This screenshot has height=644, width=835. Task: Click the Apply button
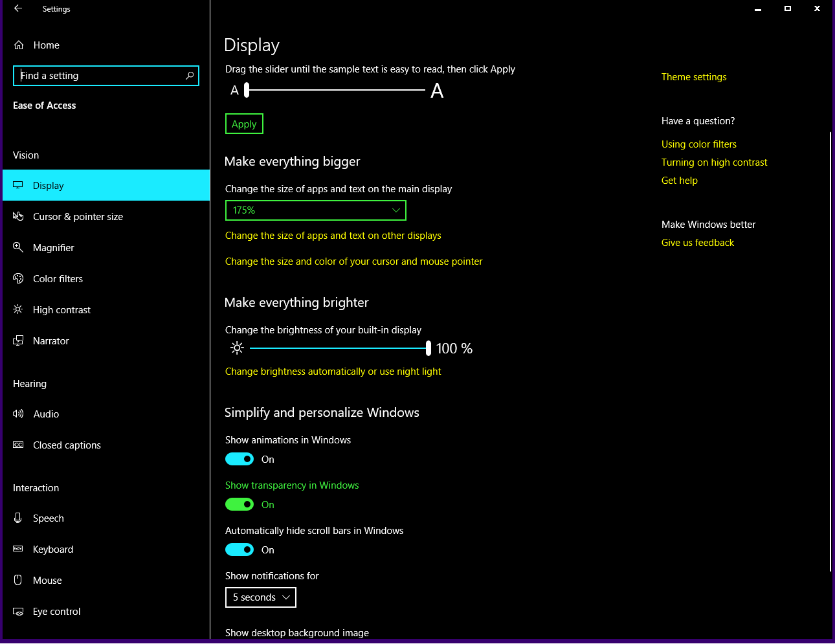pyautogui.click(x=244, y=124)
